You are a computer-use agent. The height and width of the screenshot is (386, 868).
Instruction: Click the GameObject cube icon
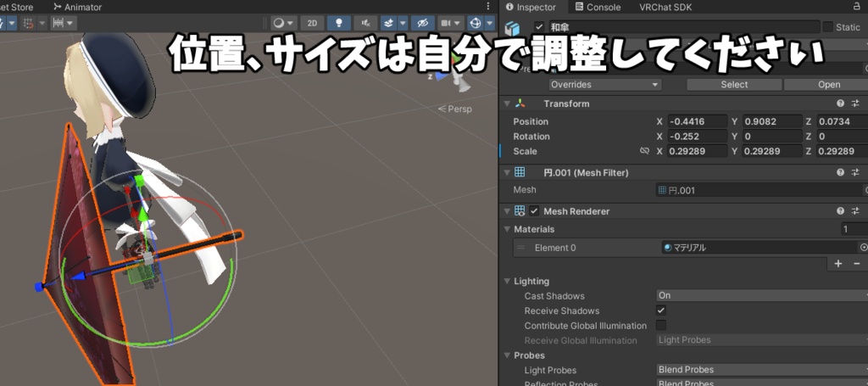coord(514,29)
